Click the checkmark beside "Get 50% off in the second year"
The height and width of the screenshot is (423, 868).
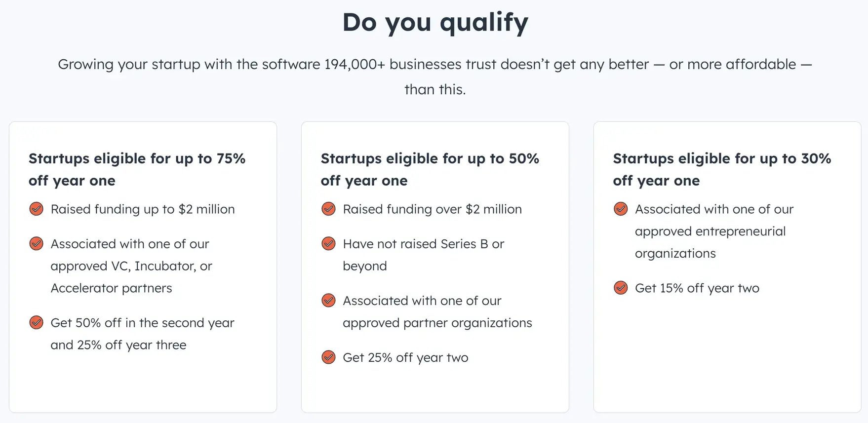pyautogui.click(x=36, y=322)
